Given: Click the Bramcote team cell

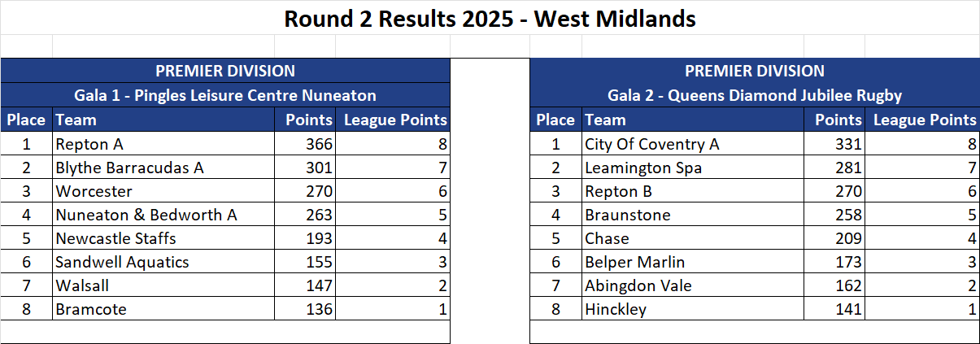Looking at the screenshot, I should coord(163,309).
